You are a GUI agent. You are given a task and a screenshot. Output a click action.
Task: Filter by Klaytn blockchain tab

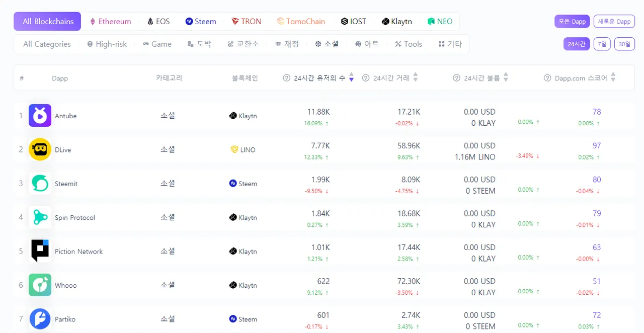[x=396, y=21]
